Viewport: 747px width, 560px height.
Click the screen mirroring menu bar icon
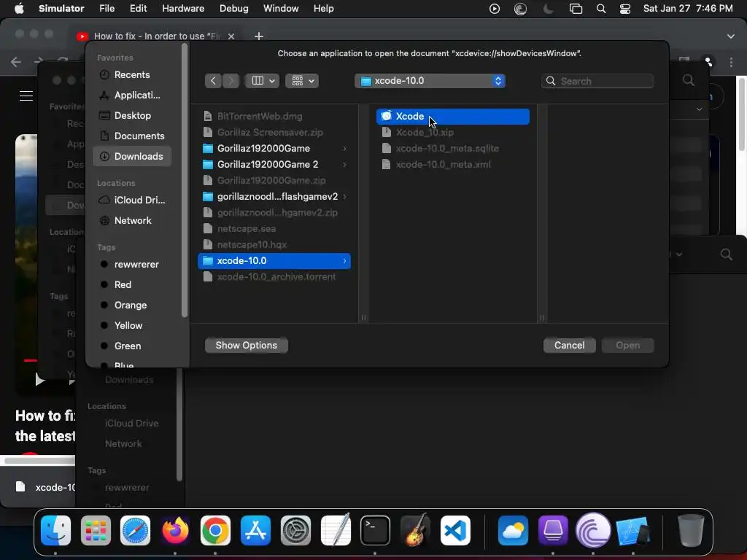[576, 9]
